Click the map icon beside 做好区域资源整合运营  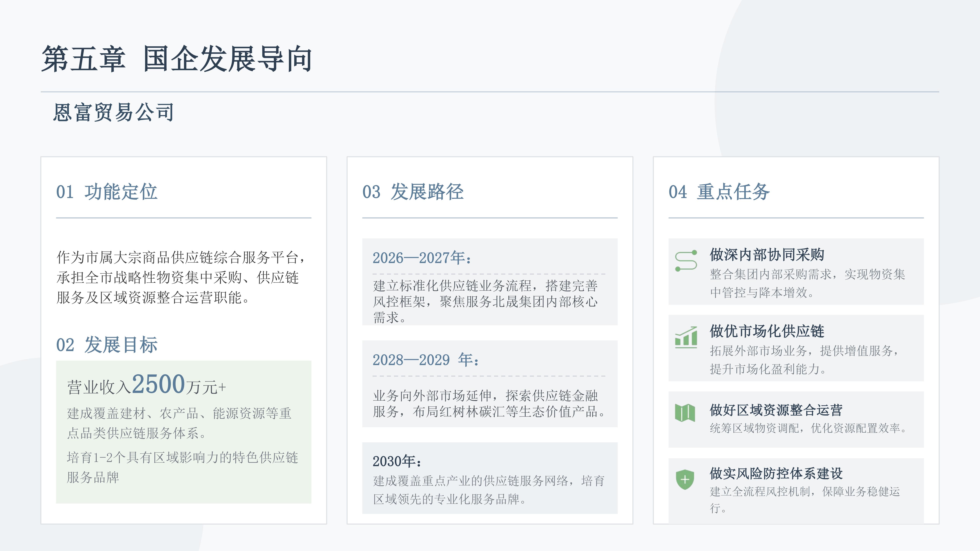coord(685,413)
